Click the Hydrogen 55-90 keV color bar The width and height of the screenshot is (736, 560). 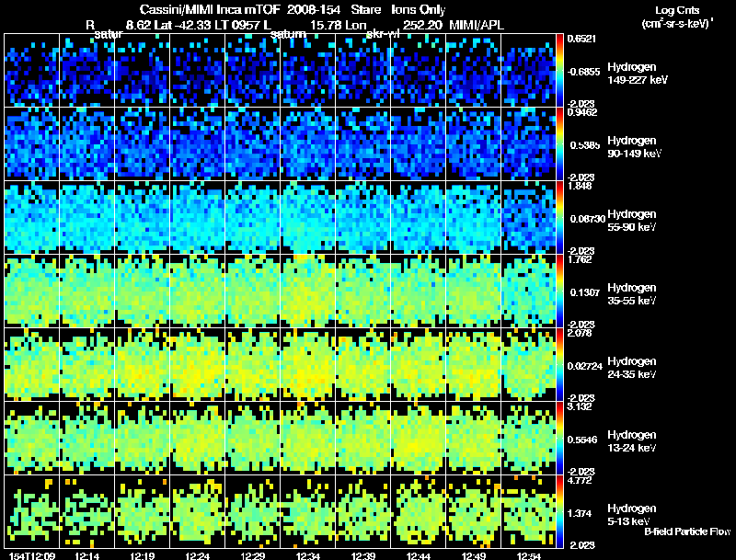pyautogui.click(x=559, y=218)
